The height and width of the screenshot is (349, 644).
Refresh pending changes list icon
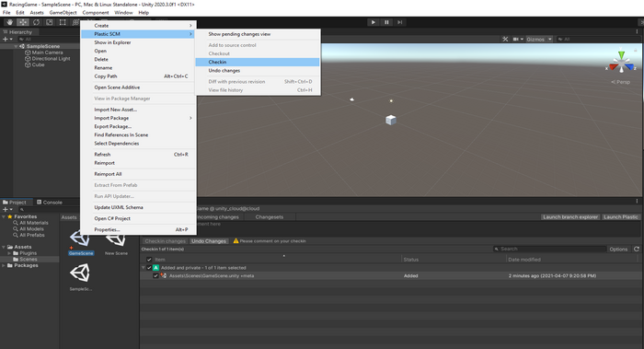[x=637, y=249]
